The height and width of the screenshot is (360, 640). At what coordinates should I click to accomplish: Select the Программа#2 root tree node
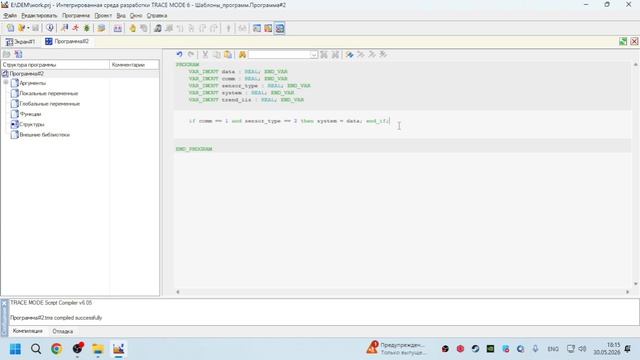tap(27, 74)
